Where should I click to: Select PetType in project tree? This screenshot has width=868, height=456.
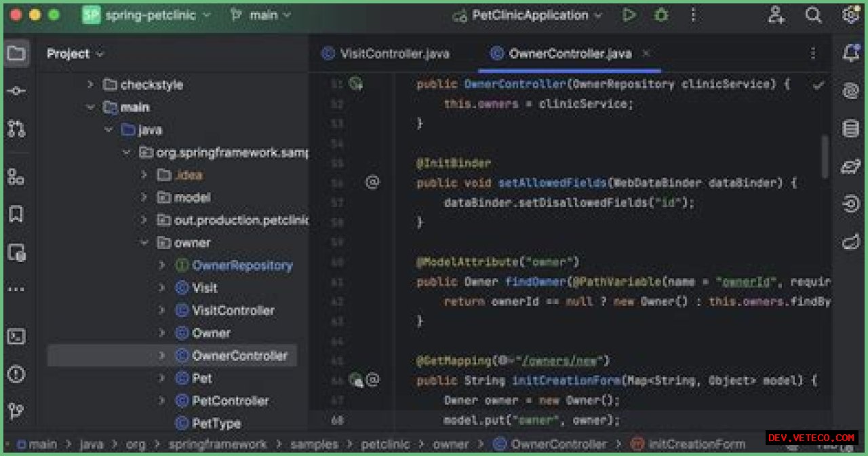[x=216, y=423]
